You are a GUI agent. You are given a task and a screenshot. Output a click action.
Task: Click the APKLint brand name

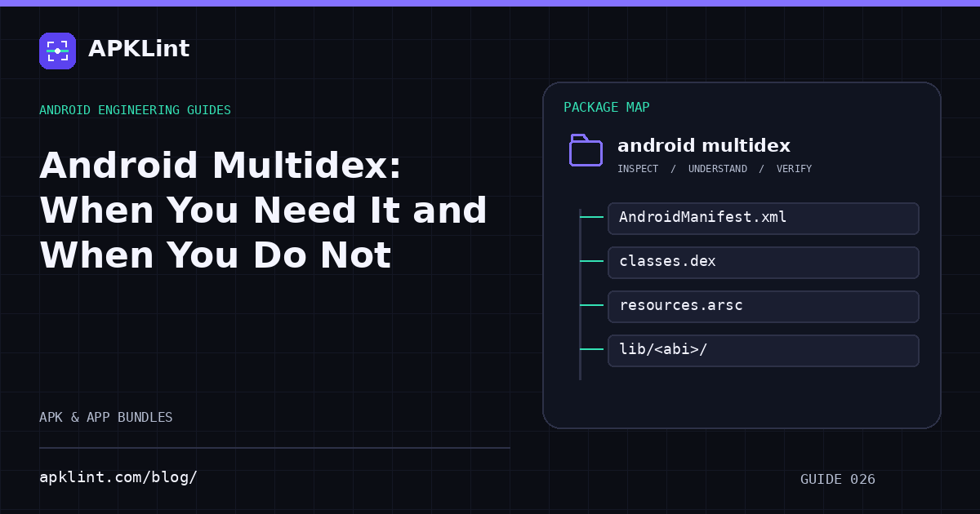pyautogui.click(x=139, y=49)
